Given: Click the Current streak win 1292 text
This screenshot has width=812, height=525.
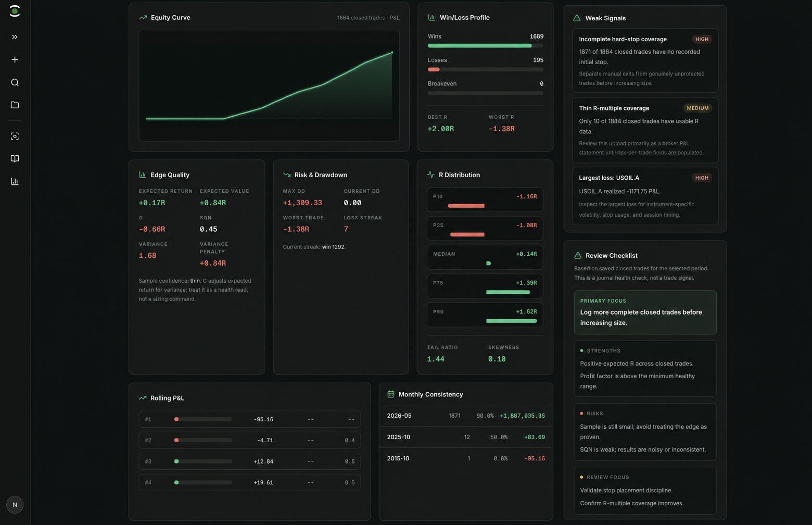Looking at the screenshot, I should 314,247.
